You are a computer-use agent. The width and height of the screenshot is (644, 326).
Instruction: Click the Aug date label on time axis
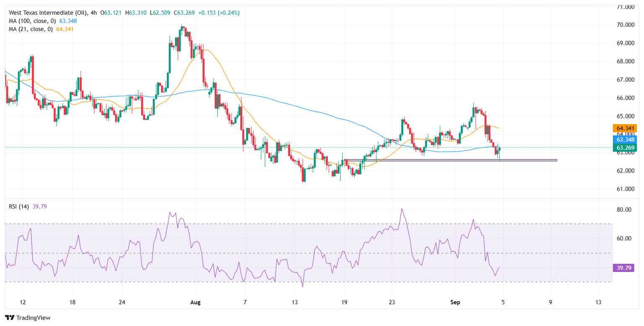[196, 302]
